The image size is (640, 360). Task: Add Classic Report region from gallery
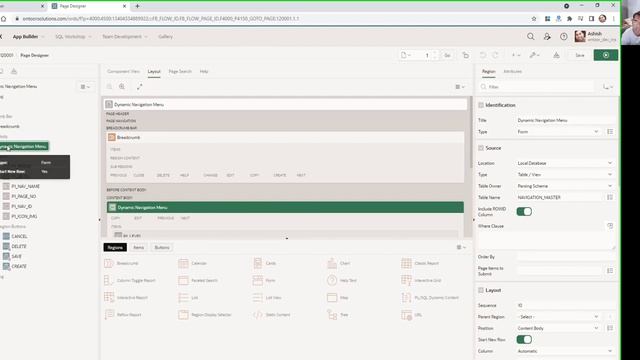[420, 263]
